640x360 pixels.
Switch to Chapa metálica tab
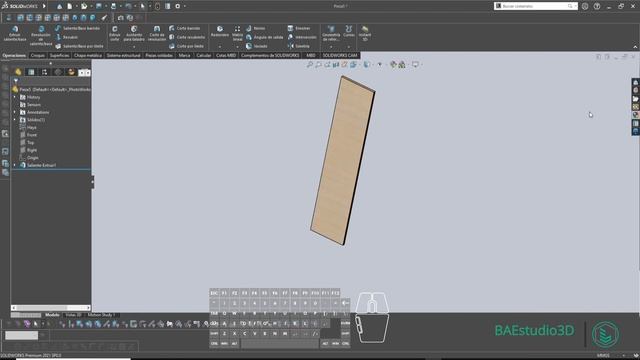coord(88,55)
